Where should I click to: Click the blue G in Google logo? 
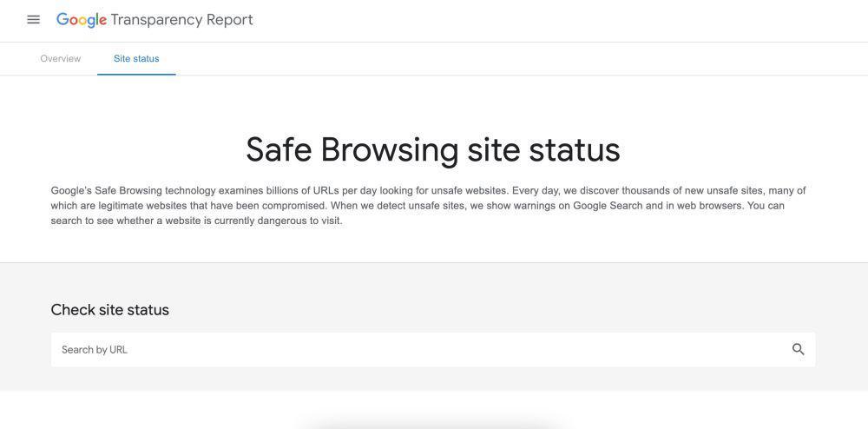(62, 19)
